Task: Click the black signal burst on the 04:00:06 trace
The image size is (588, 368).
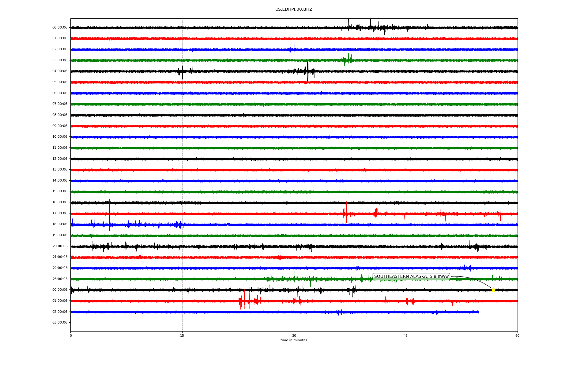Action: (x=307, y=71)
